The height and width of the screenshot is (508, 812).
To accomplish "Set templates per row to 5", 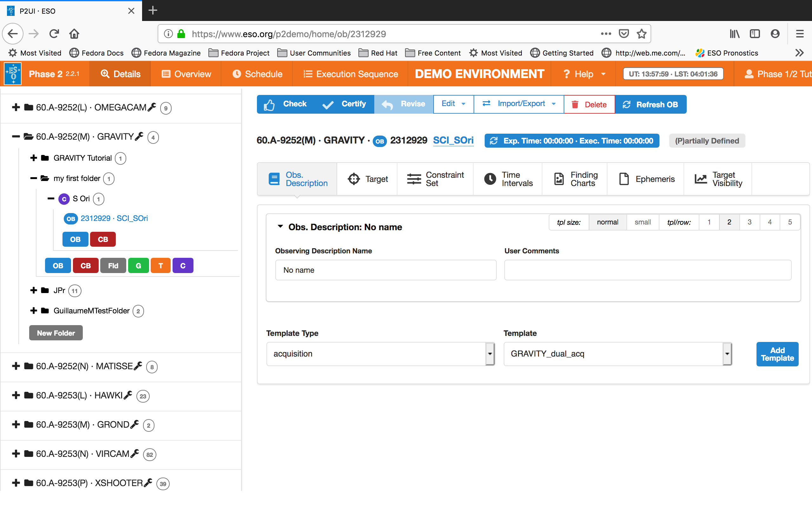I will (x=790, y=222).
